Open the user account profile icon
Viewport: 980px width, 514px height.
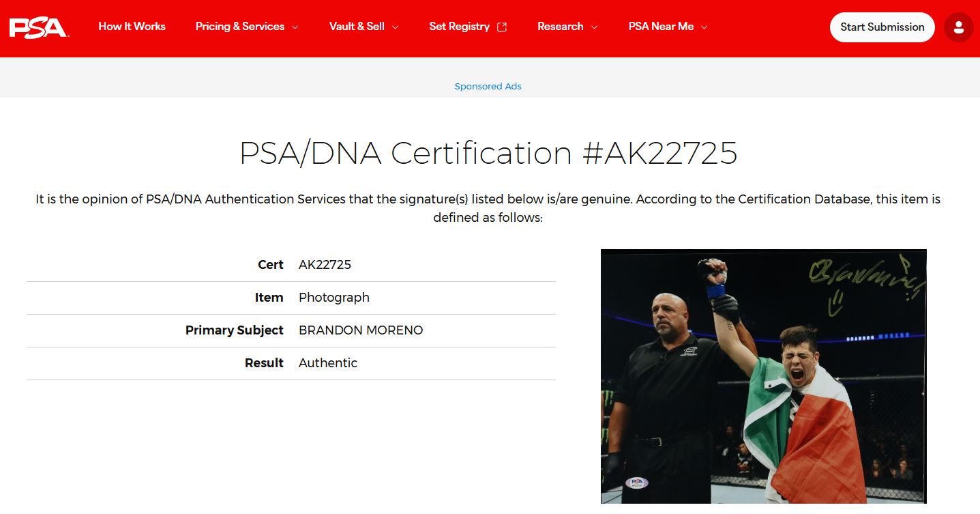click(x=958, y=27)
